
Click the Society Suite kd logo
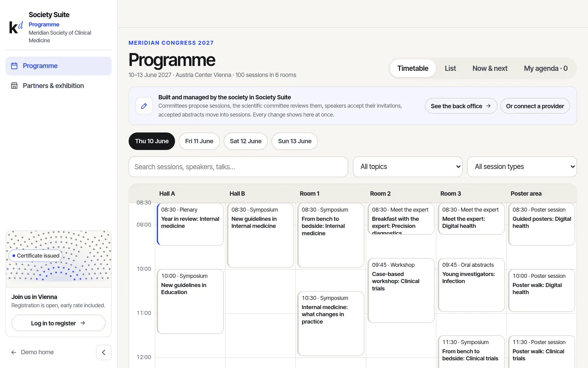pos(16,27)
